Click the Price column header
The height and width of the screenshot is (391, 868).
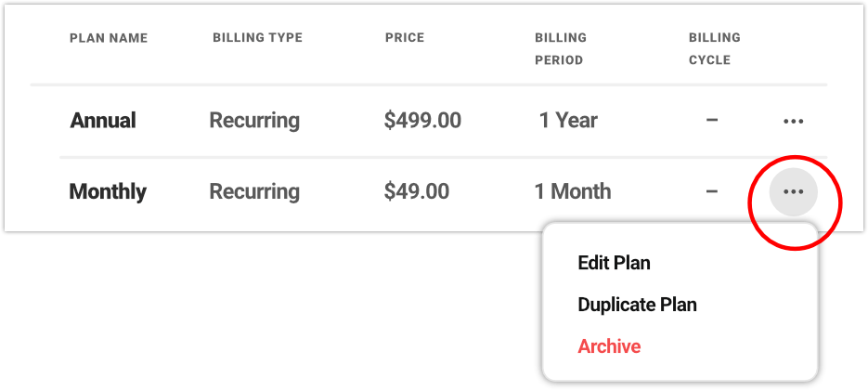405,38
